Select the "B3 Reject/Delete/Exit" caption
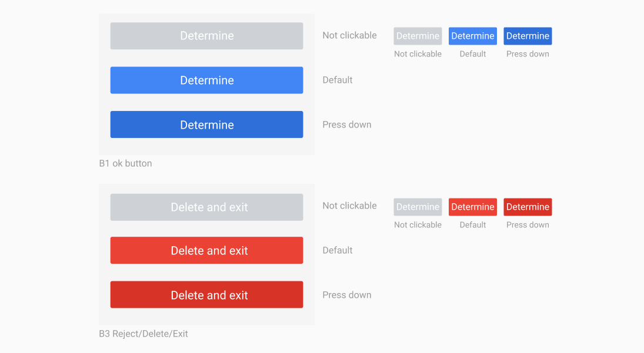Screen dimensions: 644x353 [x=144, y=334]
